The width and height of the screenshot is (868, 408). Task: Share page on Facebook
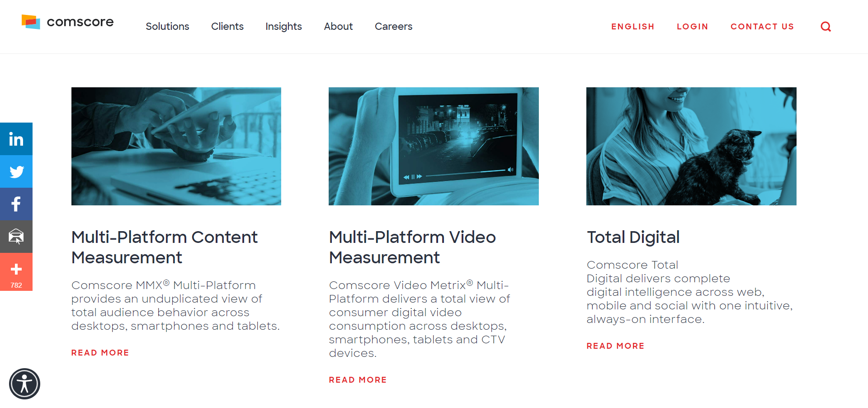16,204
